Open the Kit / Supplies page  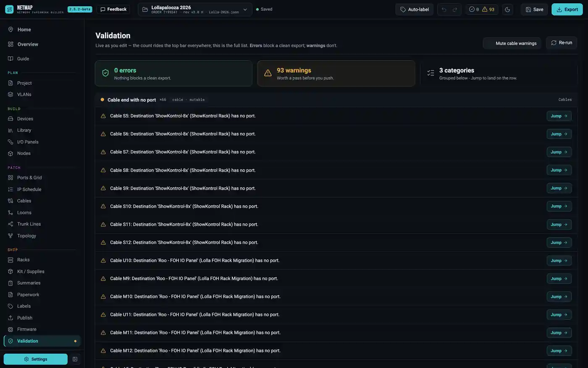pyautogui.click(x=42, y=271)
